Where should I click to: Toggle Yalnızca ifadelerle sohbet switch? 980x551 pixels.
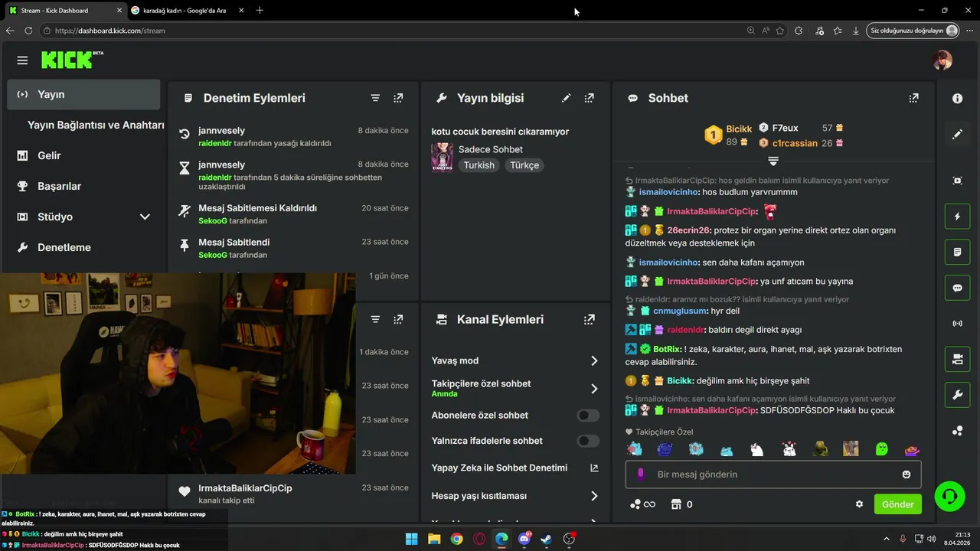[x=588, y=441]
